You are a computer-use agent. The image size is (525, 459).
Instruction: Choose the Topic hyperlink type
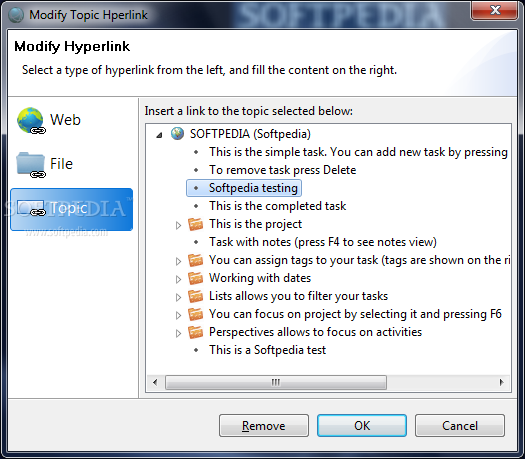point(71,210)
